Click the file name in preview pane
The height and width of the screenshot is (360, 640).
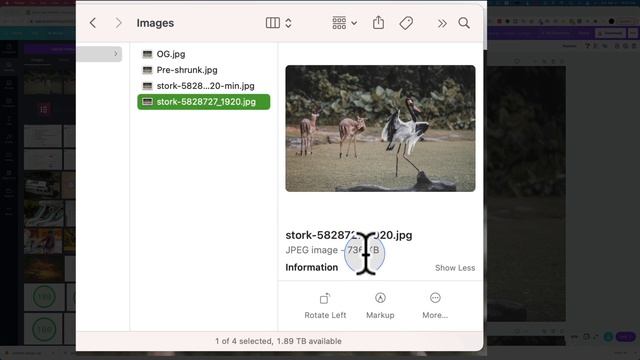(x=349, y=235)
